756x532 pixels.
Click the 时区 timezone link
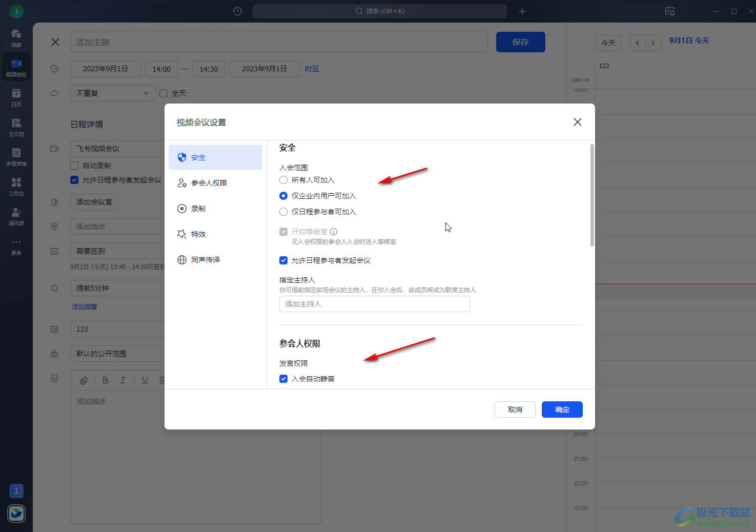(x=312, y=69)
